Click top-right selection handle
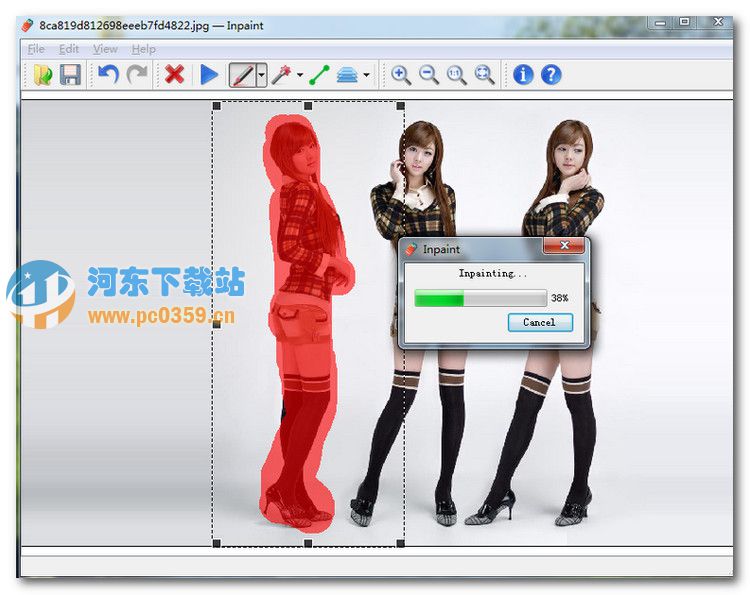The height and width of the screenshot is (595, 750). [401, 106]
